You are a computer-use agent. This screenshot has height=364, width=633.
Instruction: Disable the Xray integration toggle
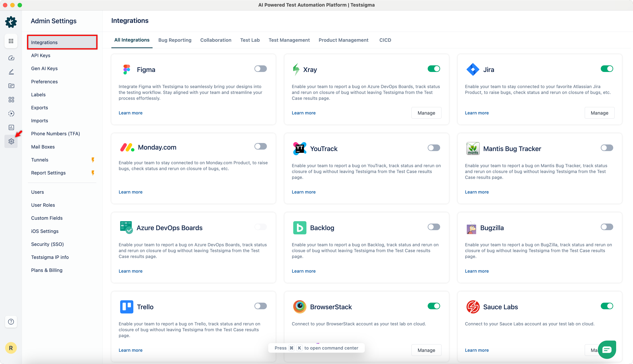(434, 69)
